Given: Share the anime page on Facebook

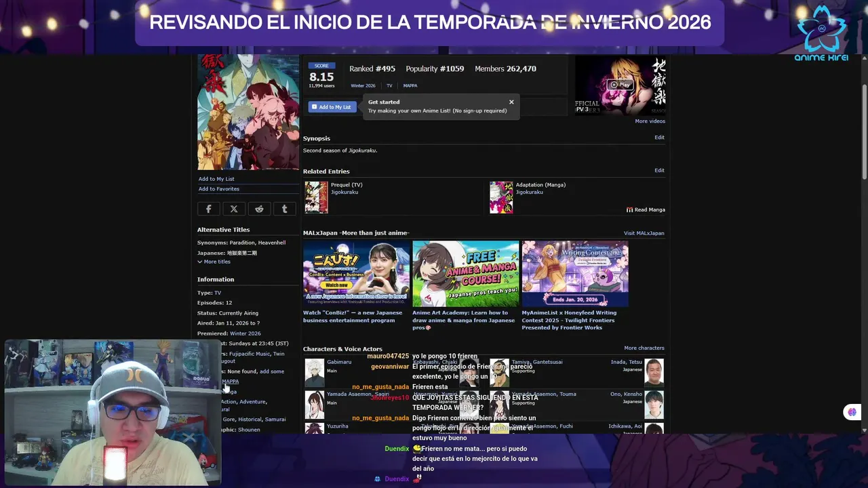Looking at the screenshot, I should (x=208, y=209).
